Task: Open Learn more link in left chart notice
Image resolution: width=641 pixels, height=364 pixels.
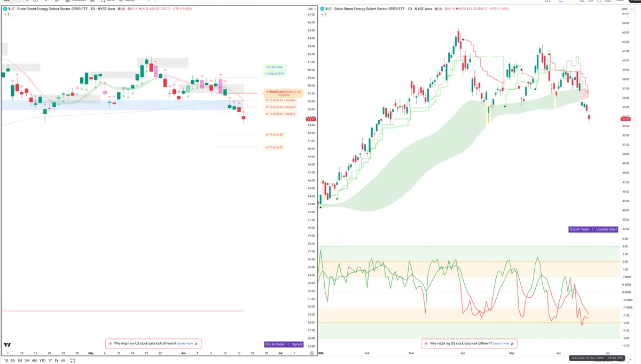Action: 185,344
